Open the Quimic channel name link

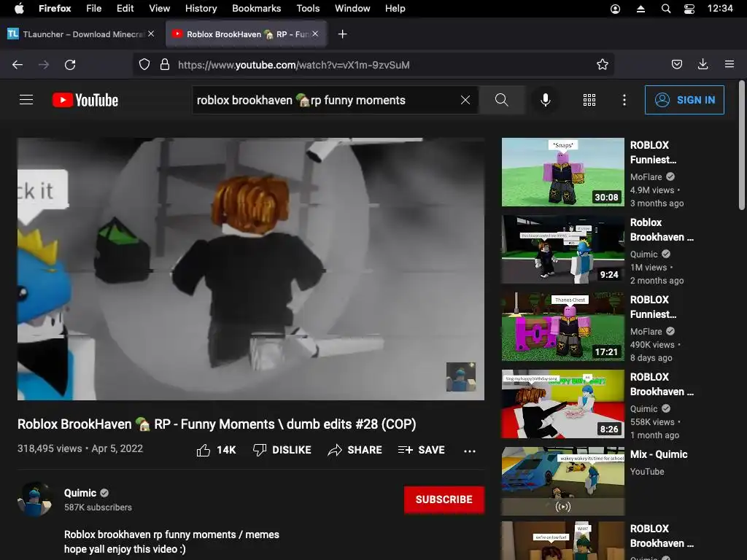click(x=80, y=493)
